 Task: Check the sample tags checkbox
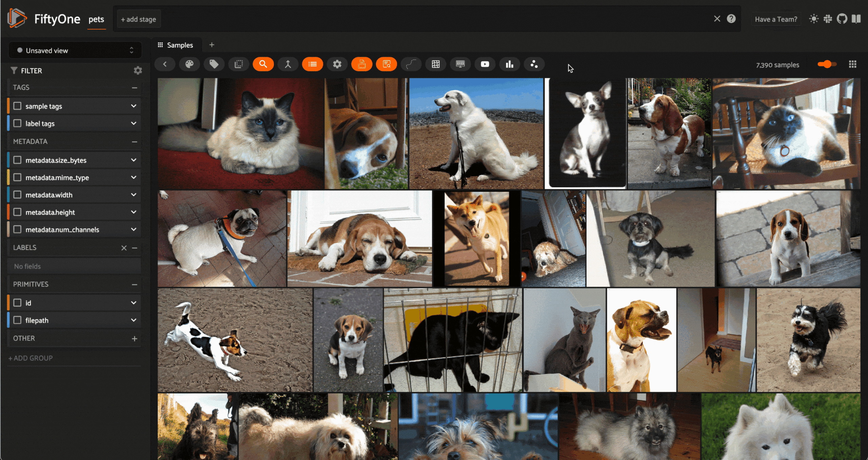(x=17, y=106)
